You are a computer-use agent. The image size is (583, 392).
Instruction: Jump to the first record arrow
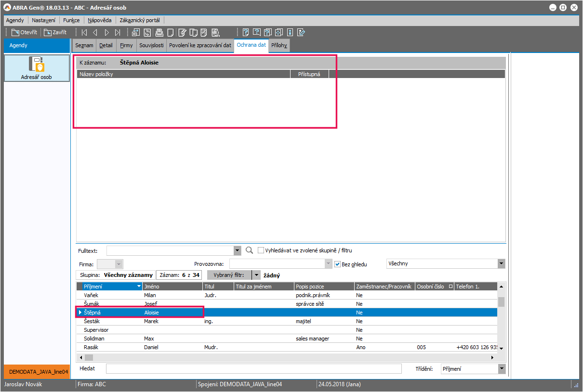[84, 32]
